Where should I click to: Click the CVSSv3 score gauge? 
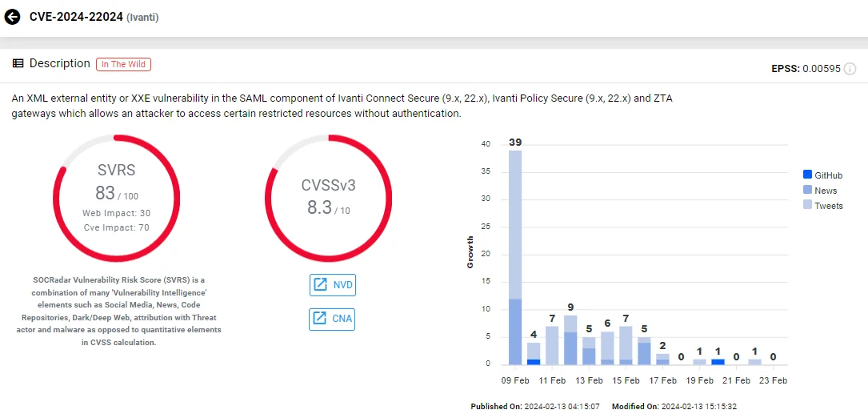click(328, 198)
